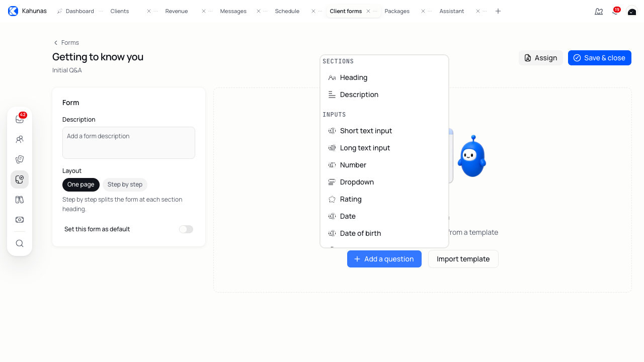
Task: Choose Long text input option
Action: click(384, 148)
